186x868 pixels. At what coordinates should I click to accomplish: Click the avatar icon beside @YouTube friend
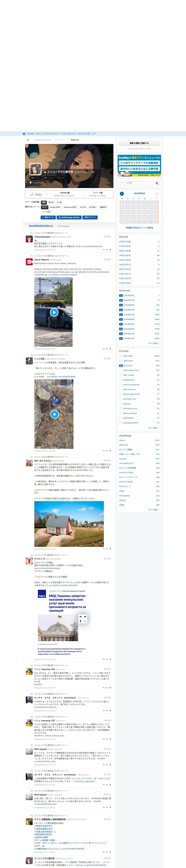(x=121, y=356)
